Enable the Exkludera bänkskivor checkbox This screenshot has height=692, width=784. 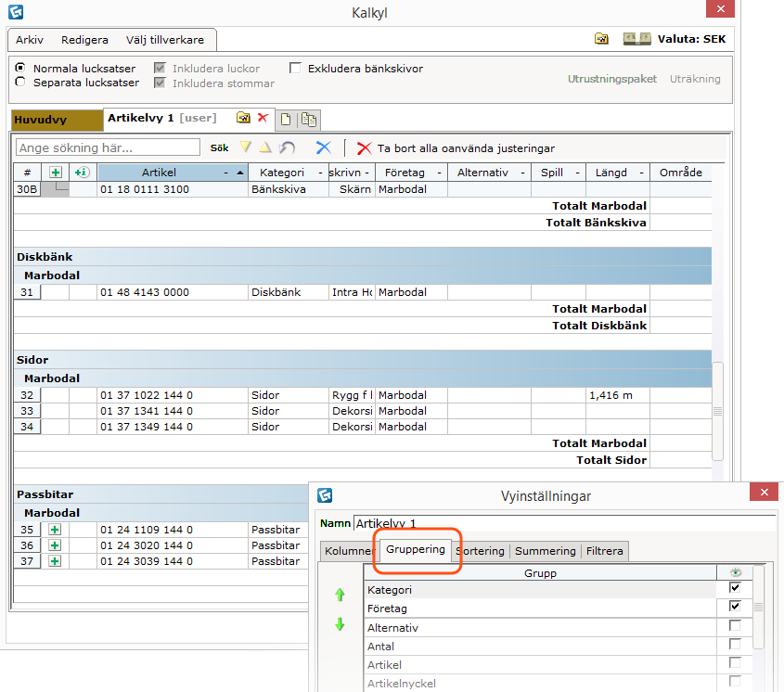click(x=295, y=68)
